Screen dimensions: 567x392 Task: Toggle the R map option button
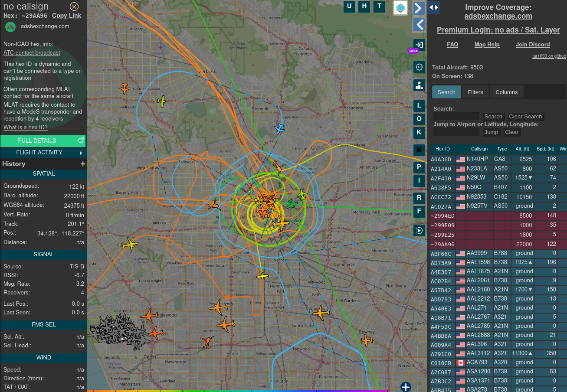click(419, 198)
